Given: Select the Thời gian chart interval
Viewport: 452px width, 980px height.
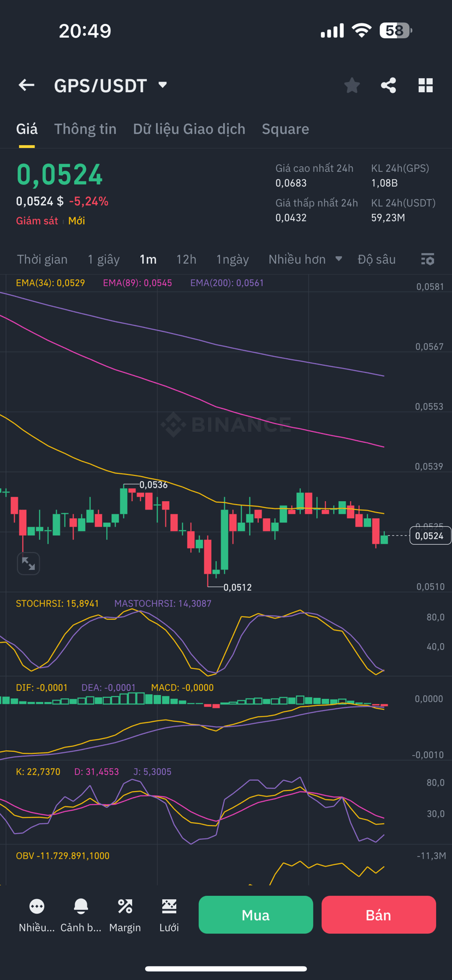Looking at the screenshot, I should [42, 259].
